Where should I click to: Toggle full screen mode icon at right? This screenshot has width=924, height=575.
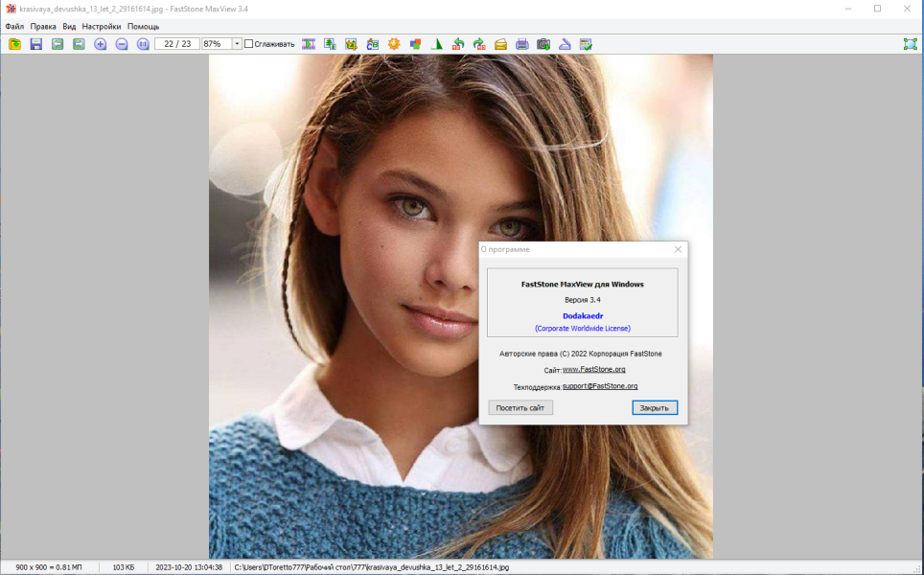tap(911, 44)
